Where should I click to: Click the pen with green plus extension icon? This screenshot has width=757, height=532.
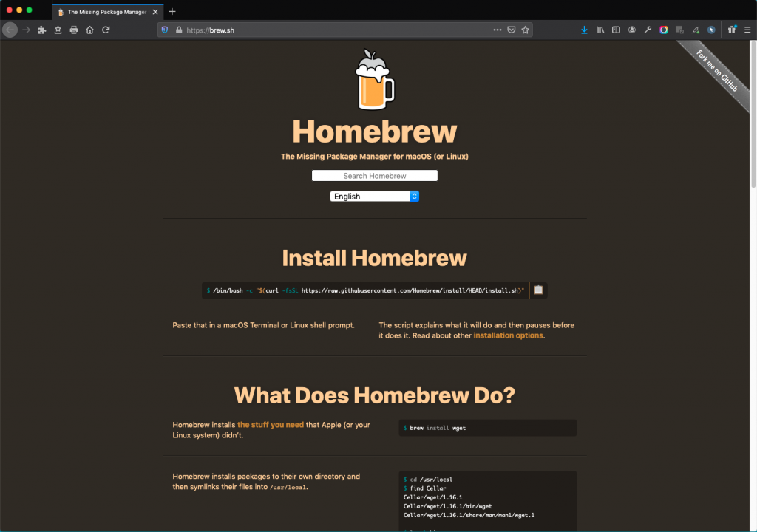coord(696,30)
